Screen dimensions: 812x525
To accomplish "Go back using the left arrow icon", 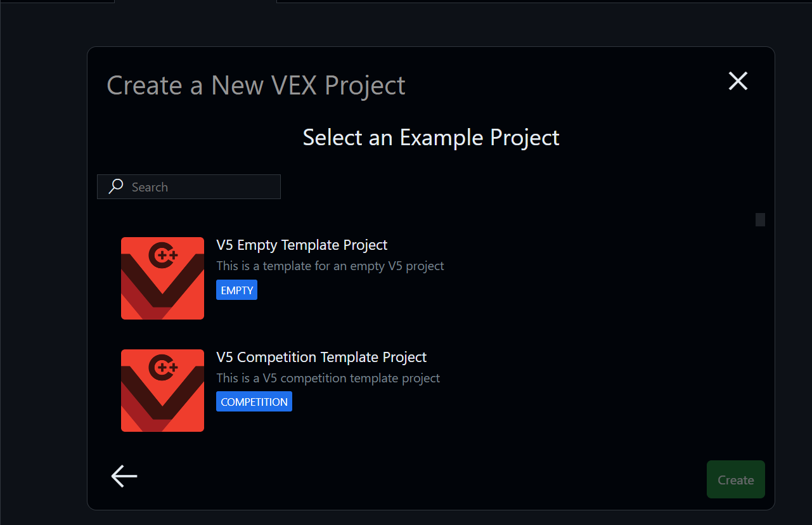I will (x=124, y=476).
